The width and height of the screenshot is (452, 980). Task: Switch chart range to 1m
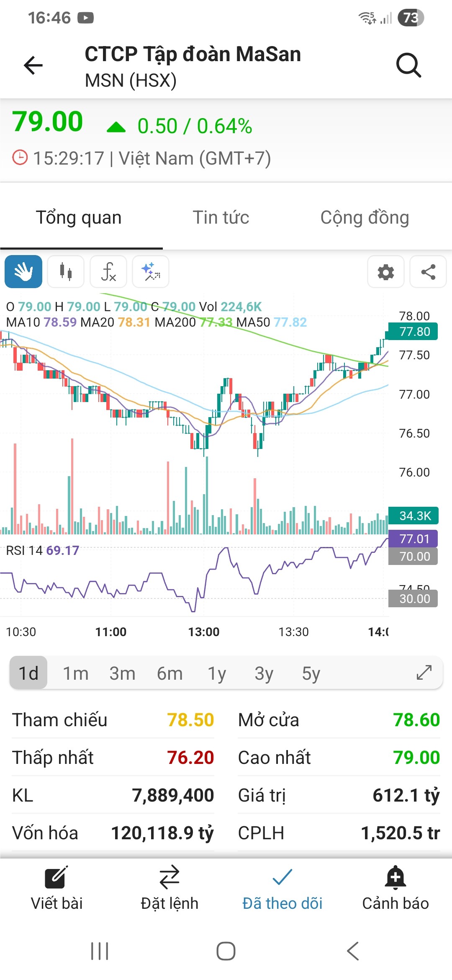click(x=76, y=673)
